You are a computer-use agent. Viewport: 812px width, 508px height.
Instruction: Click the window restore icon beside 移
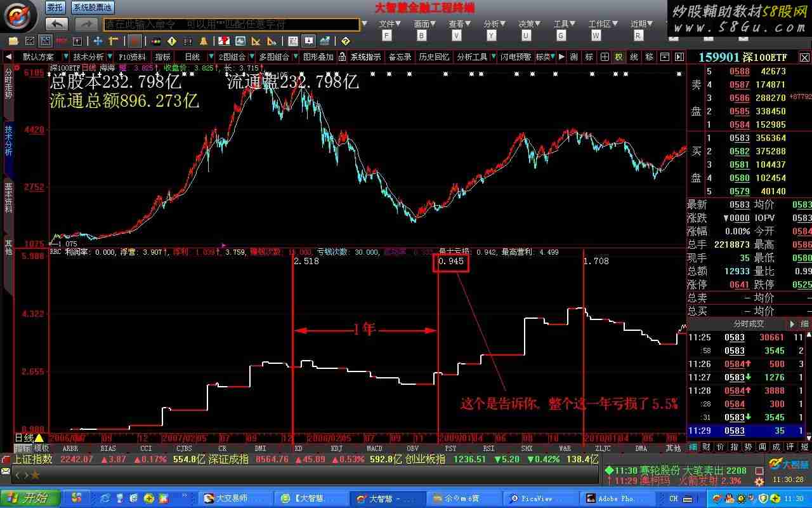tap(664, 57)
